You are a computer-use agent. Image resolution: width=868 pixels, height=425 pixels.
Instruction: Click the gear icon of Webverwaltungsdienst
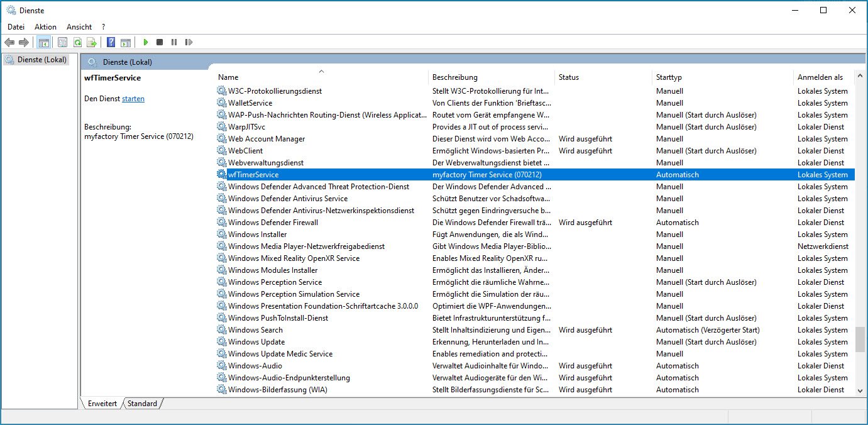222,163
